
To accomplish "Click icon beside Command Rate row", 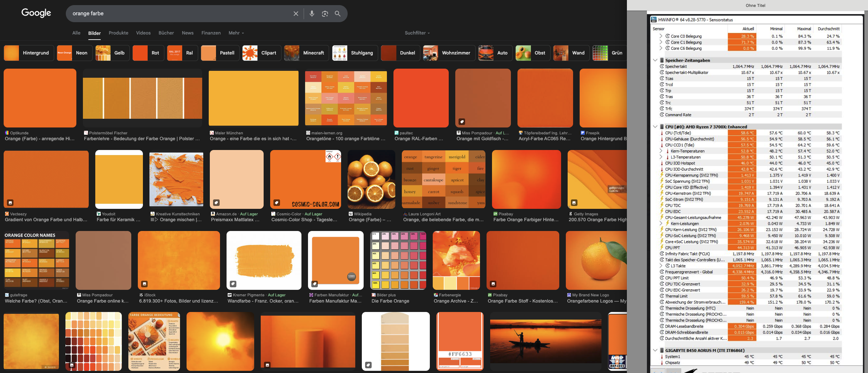I will click(662, 115).
